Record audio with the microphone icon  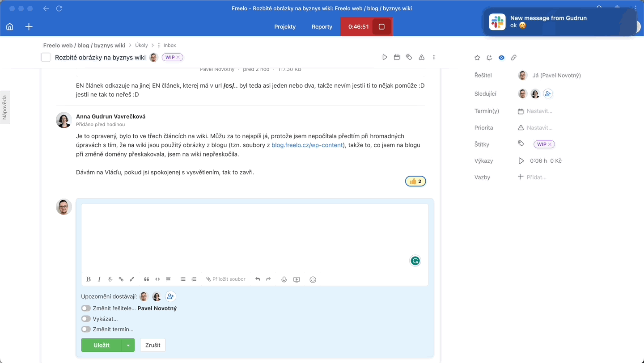[x=284, y=279]
